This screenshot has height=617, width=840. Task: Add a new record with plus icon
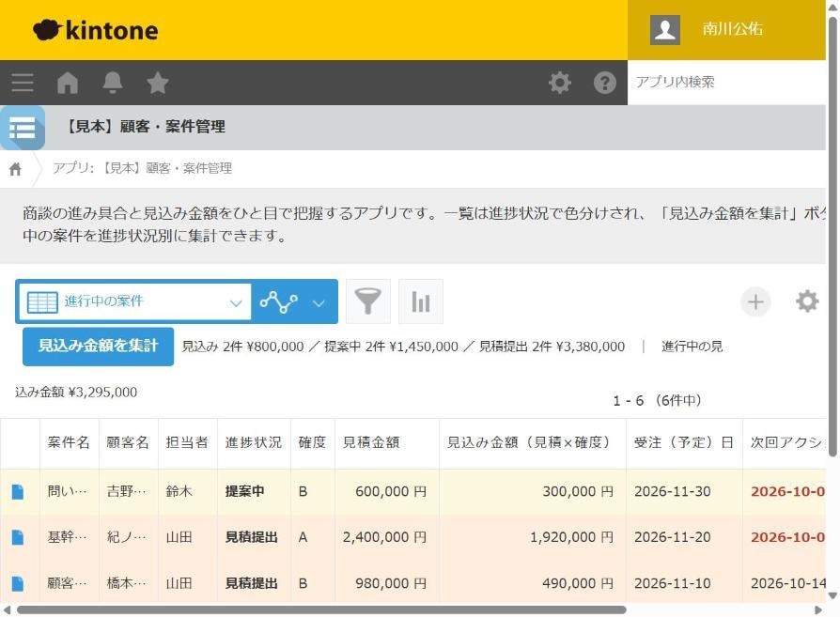point(755,301)
